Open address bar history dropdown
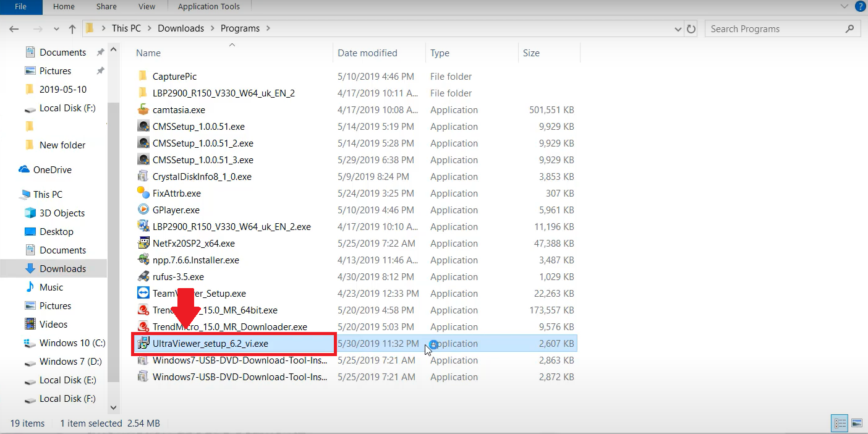Viewport: 868px width, 434px height. pos(678,28)
